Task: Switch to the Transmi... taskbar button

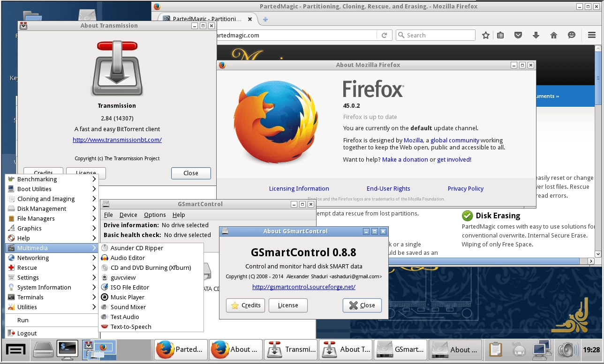Action: (x=290, y=349)
